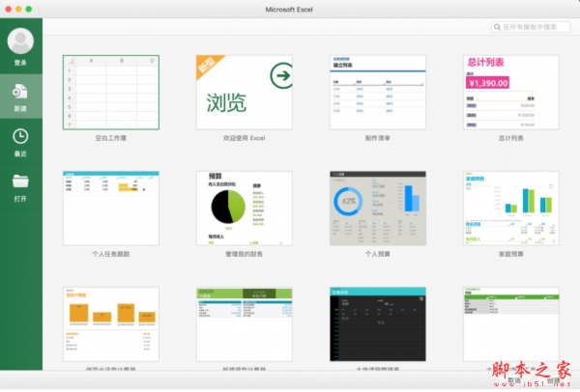Pick the 制作清单 template
580x392 pixels.
pyautogui.click(x=378, y=93)
